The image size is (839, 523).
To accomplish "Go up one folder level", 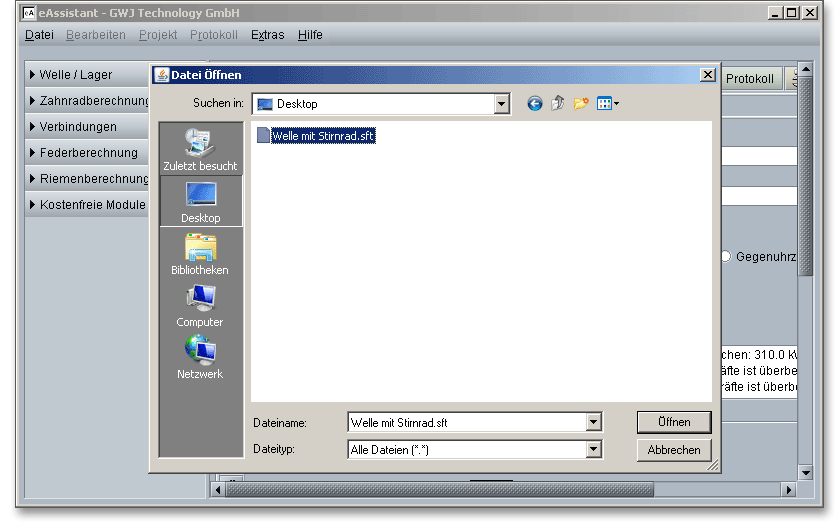I will tap(558, 103).
